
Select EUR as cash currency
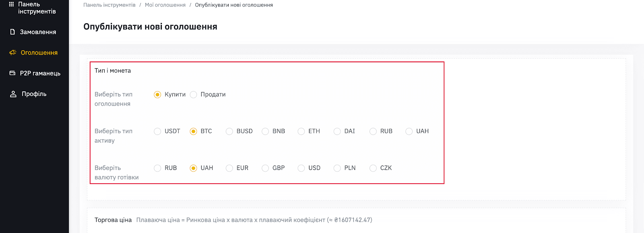pos(229,168)
